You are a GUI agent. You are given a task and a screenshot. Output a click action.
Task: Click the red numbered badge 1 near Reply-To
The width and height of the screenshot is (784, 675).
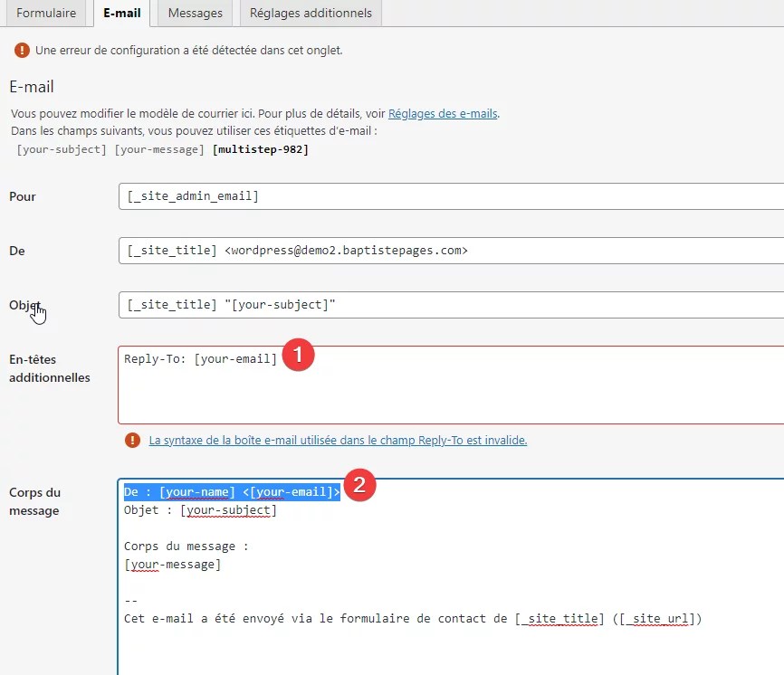299,356
